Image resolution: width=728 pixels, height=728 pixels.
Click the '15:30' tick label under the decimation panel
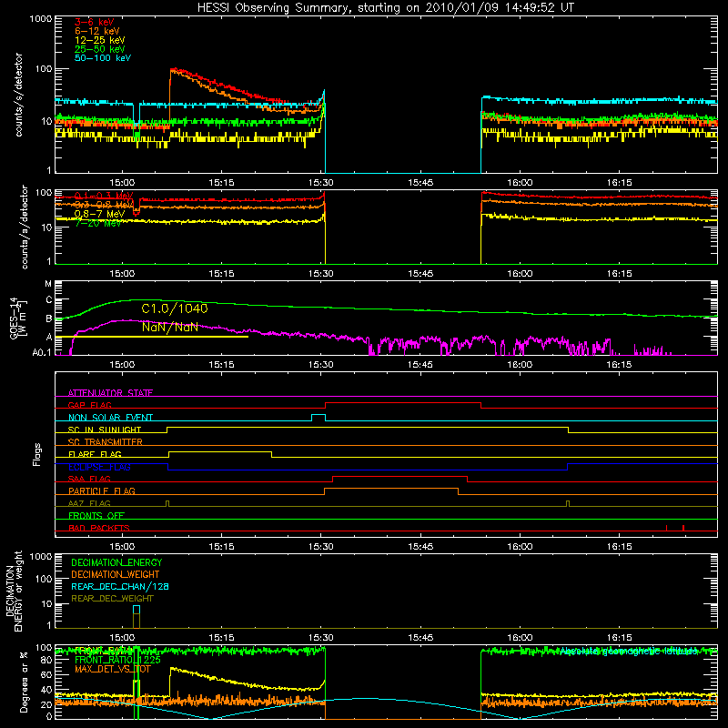(321, 638)
